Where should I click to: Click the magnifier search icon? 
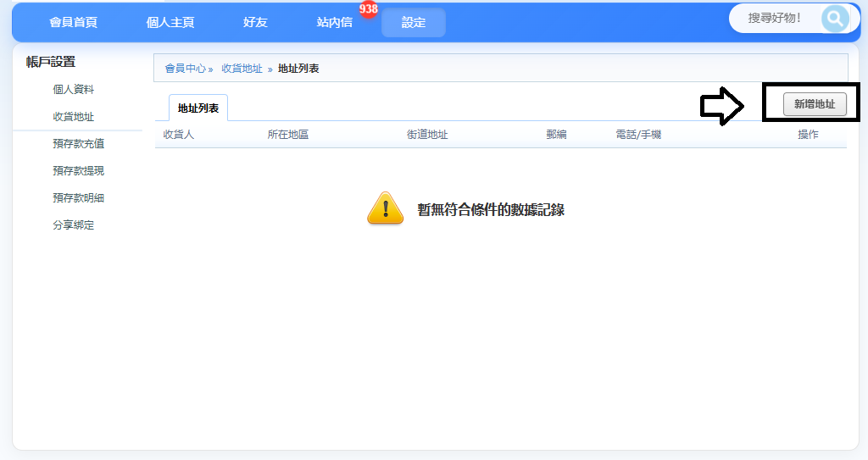click(x=834, y=19)
